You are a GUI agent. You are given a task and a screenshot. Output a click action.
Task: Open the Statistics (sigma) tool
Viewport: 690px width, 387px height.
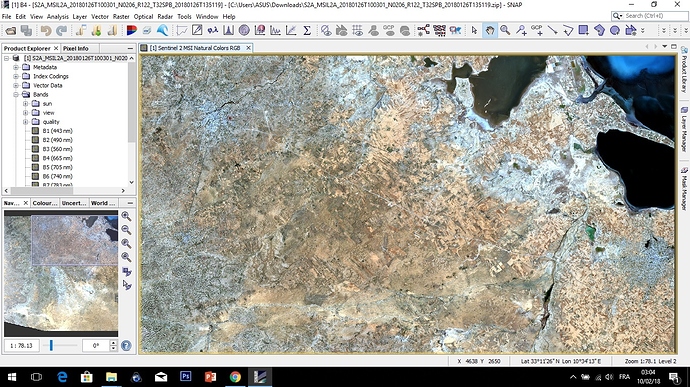pyautogui.click(x=307, y=30)
